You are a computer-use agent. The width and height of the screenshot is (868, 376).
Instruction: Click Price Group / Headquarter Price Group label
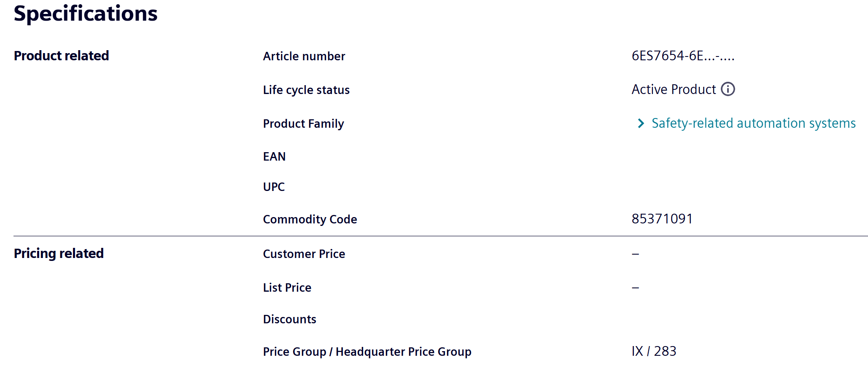pyautogui.click(x=367, y=352)
